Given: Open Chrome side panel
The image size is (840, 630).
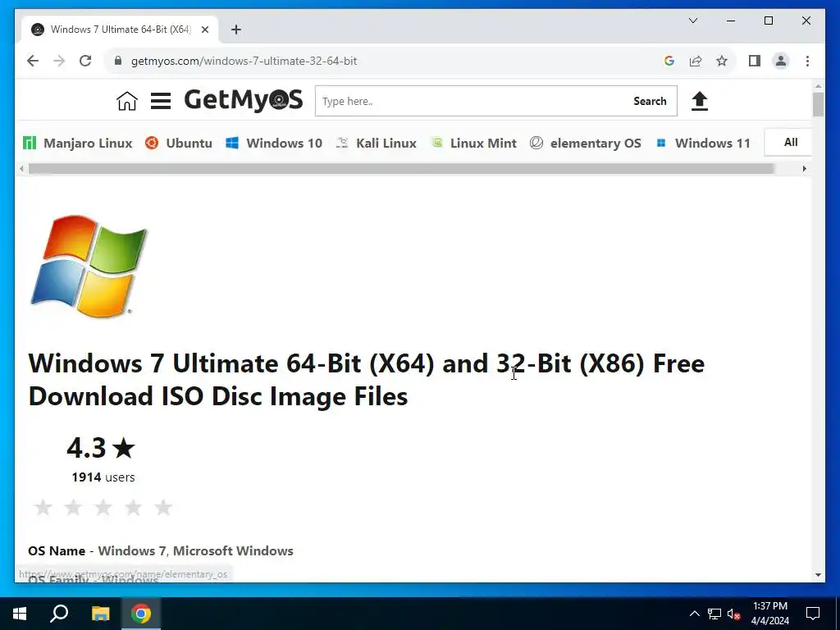Looking at the screenshot, I should [x=755, y=61].
